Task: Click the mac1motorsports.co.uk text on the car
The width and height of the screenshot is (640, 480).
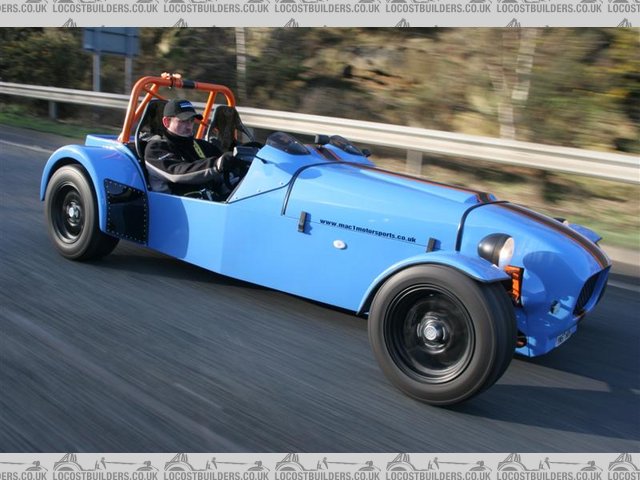Action: [367, 231]
